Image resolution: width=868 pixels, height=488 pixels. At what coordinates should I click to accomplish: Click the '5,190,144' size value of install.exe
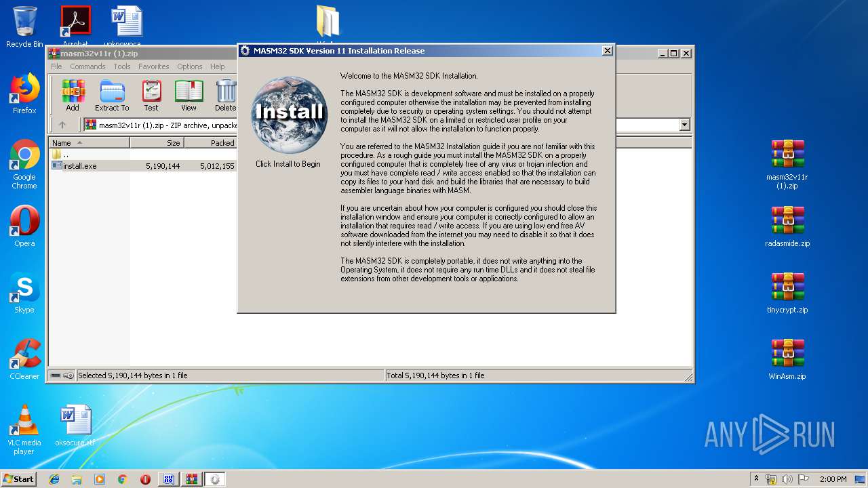pyautogui.click(x=163, y=165)
